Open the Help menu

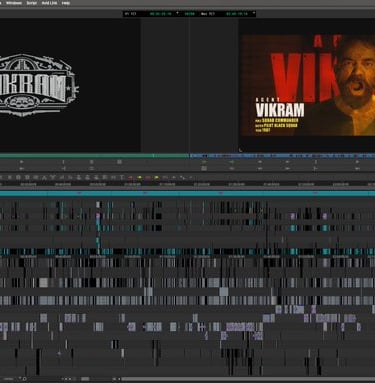(x=66, y=3)
